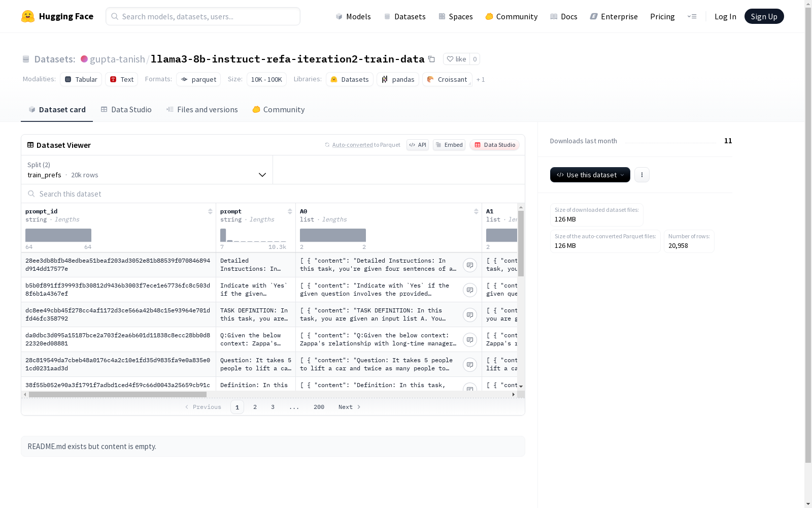Focus the top search models field
The image size is (812, 508).
coord(203,16)
